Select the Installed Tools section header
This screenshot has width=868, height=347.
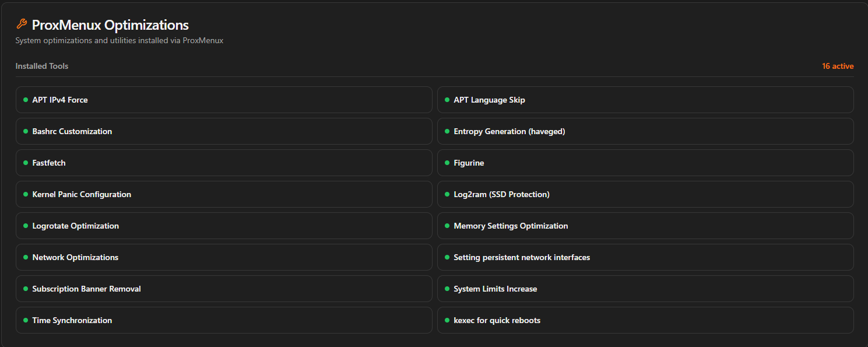pos(41,66)
